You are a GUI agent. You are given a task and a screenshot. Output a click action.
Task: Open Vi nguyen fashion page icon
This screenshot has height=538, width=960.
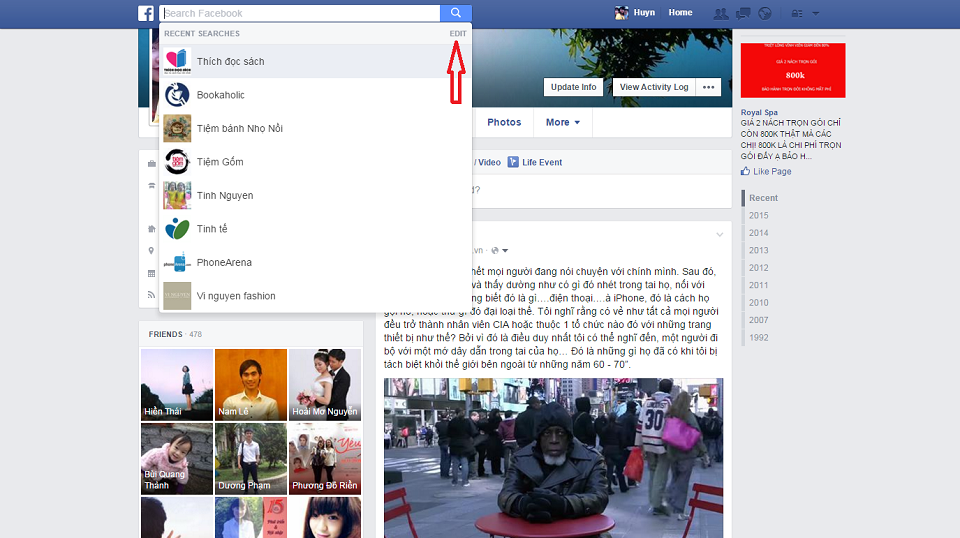click(177, 296)
